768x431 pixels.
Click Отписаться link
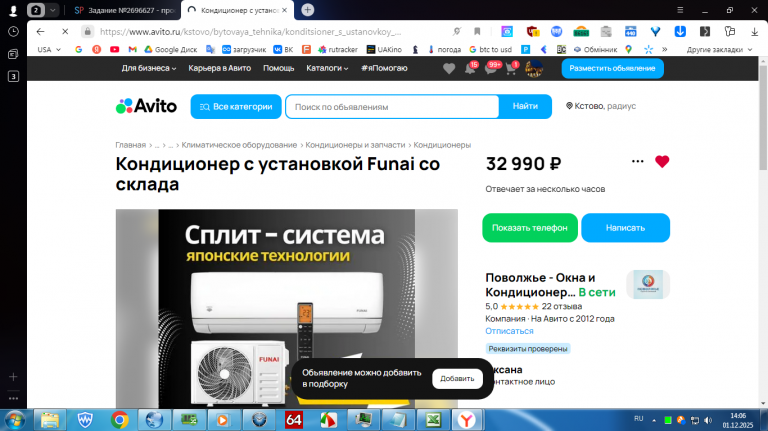[509, 331]
